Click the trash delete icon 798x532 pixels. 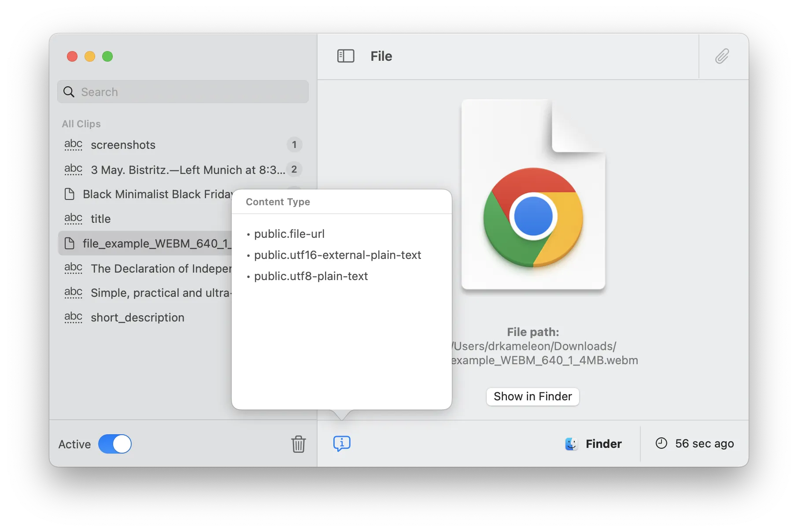pyautogui.click(x=298, y=444)
